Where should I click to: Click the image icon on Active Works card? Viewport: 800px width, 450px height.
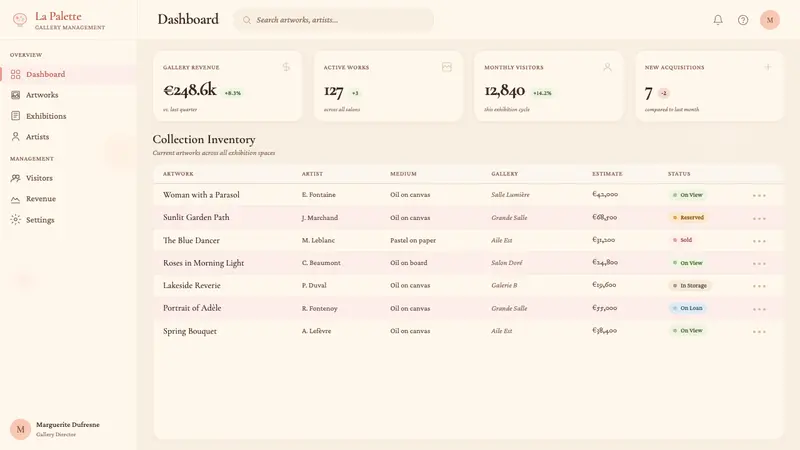[447, 67]
